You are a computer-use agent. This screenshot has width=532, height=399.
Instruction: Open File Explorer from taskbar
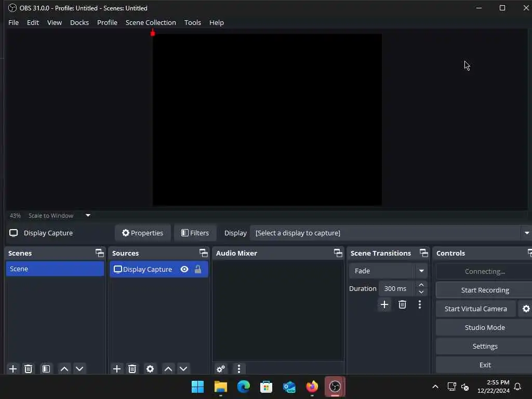220,387
